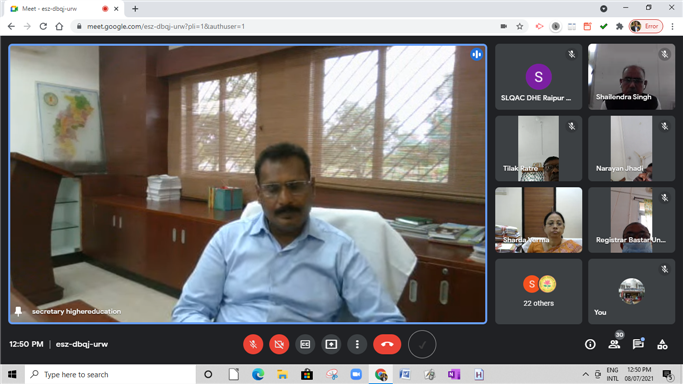The image size is (683, 384).
Task: Bookmark this page star icon
Action: click(x=520, y=27)
